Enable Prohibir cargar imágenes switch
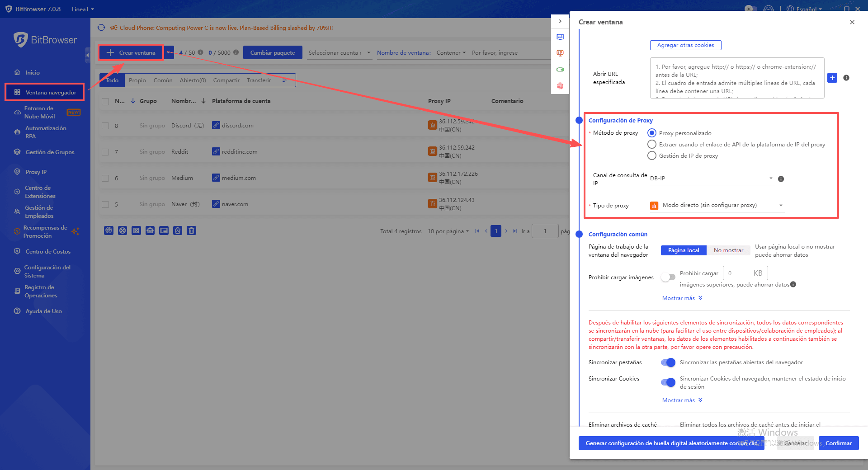This screenshot has height=470, width=868. click(x=668, y=277)
